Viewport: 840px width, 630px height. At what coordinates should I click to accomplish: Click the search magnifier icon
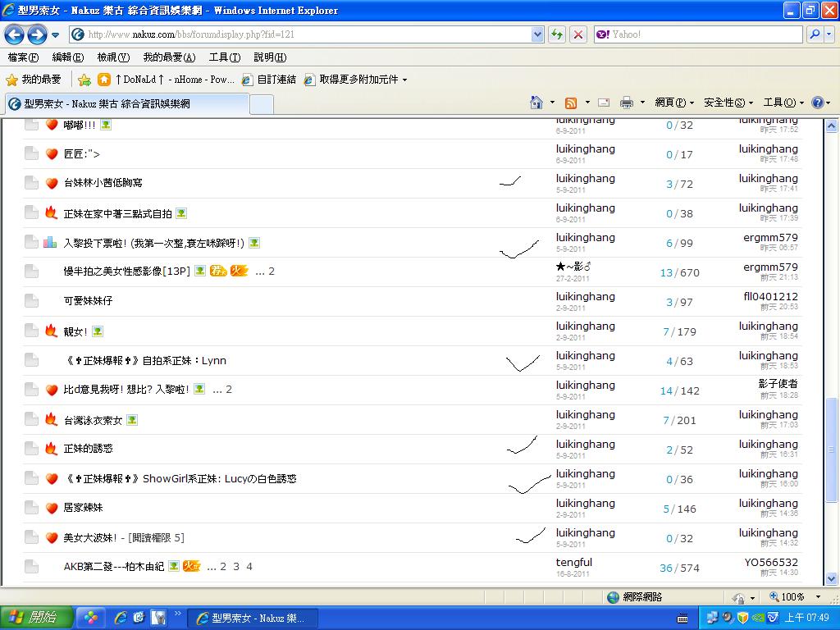point(815,34)
